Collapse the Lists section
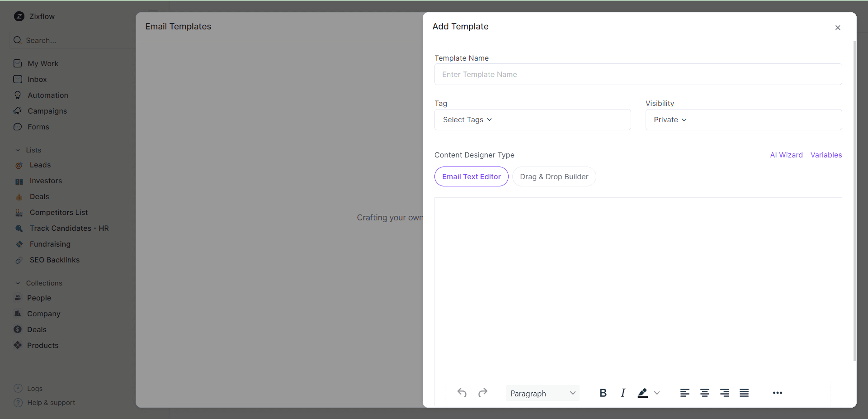The height and width of the screenshot is (419, 868). click(18, 150)
